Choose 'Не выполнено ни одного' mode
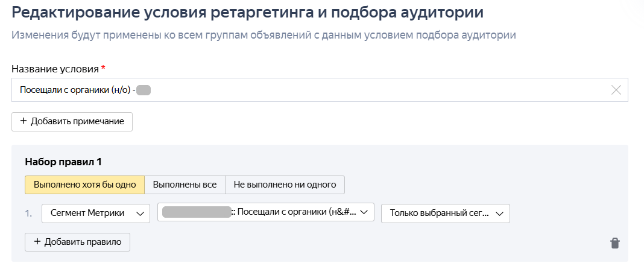The height and width of the screenshot is (269, 644). coord(285,185)
